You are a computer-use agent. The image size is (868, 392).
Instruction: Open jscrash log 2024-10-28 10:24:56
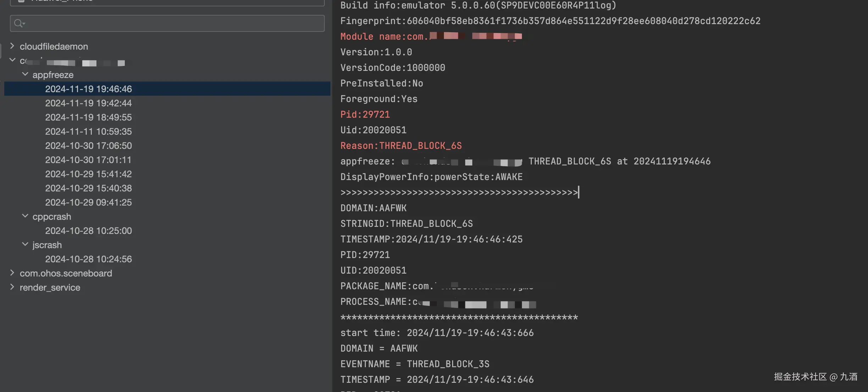88,259
